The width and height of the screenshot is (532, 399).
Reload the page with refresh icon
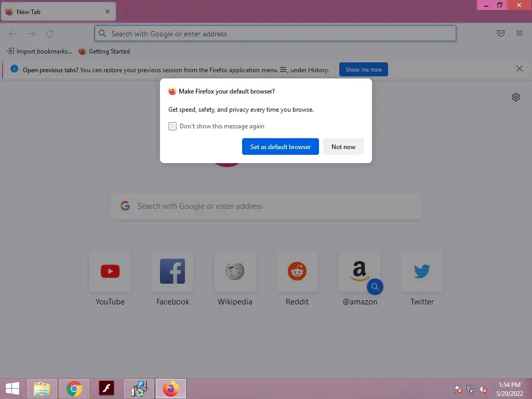click(50, 34)
